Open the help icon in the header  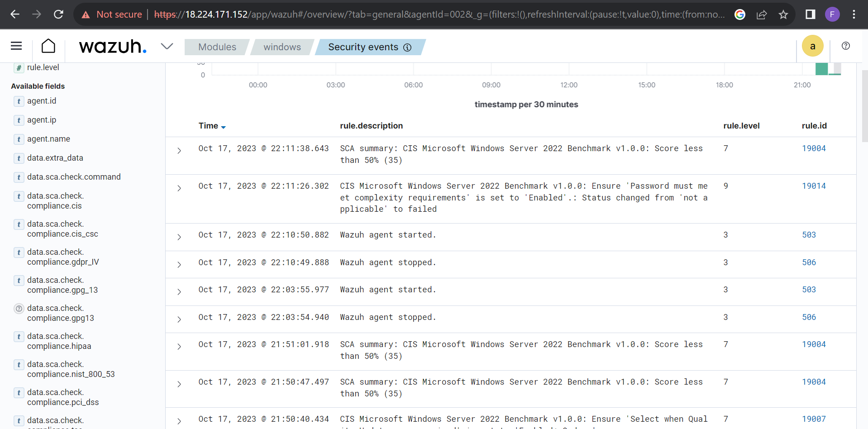(846, 46)
